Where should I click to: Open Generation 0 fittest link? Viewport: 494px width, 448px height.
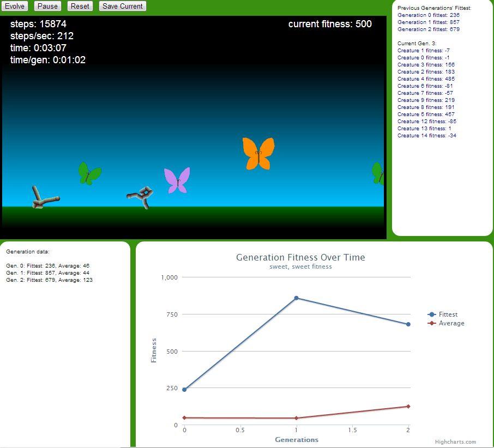point(429,15)
